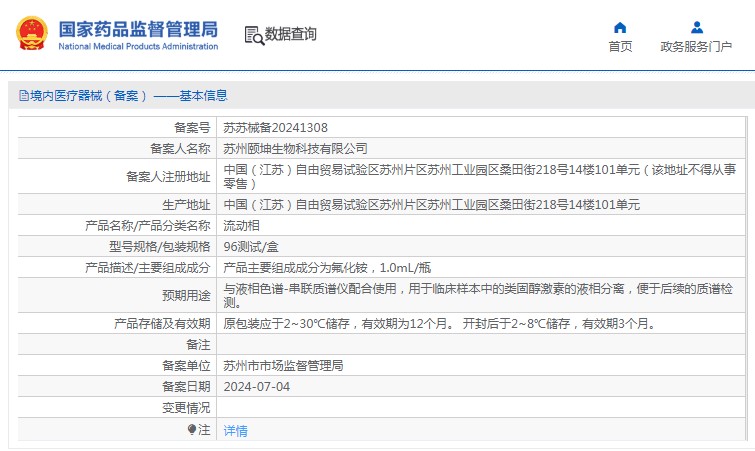Click the National Medical Products Administration subtitle
Image resolution: width=755 pixels, height=451 pixels.
coord(138,47)
